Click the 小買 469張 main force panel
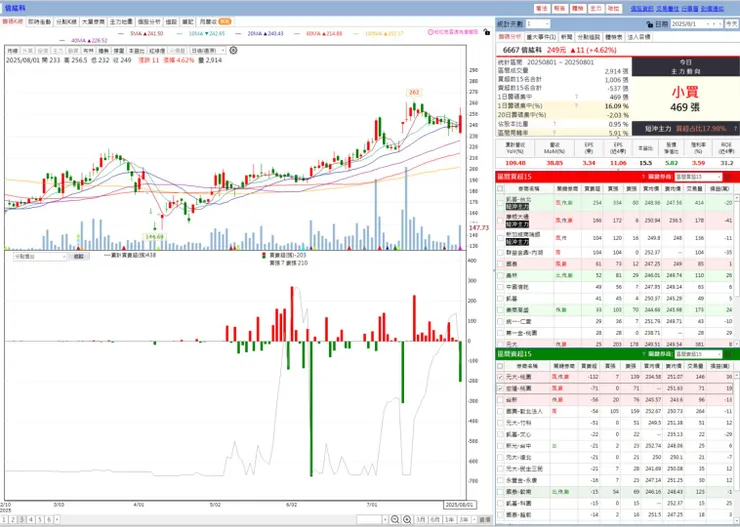Viewport: 740px width, 527px height. [685, 99]
